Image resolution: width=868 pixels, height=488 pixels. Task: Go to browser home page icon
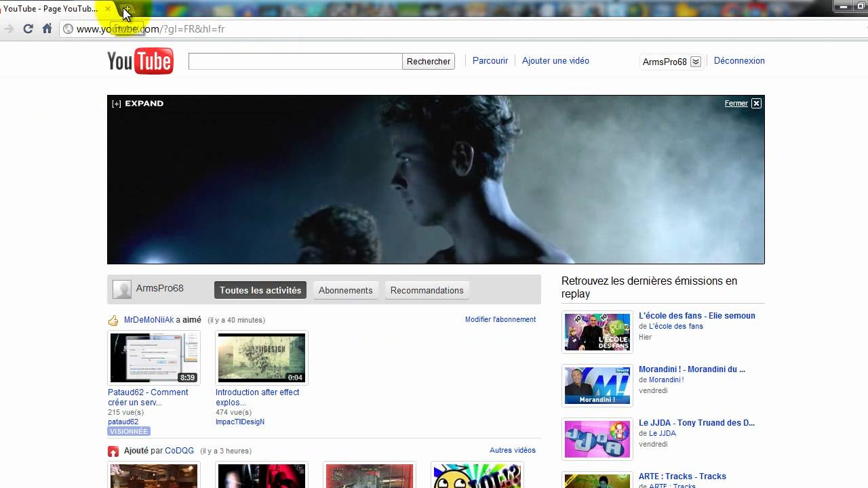47,28
